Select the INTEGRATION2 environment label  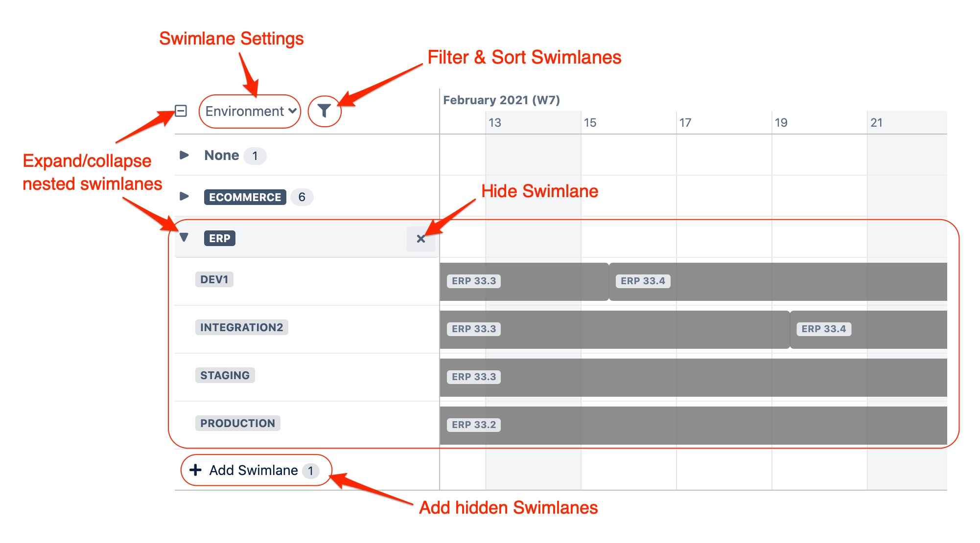click(241, 327)
